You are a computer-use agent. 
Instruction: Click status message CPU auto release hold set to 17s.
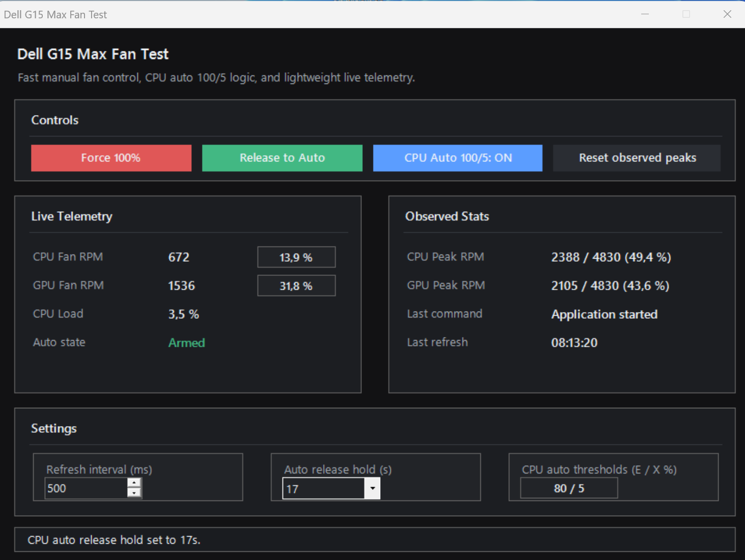114,540
